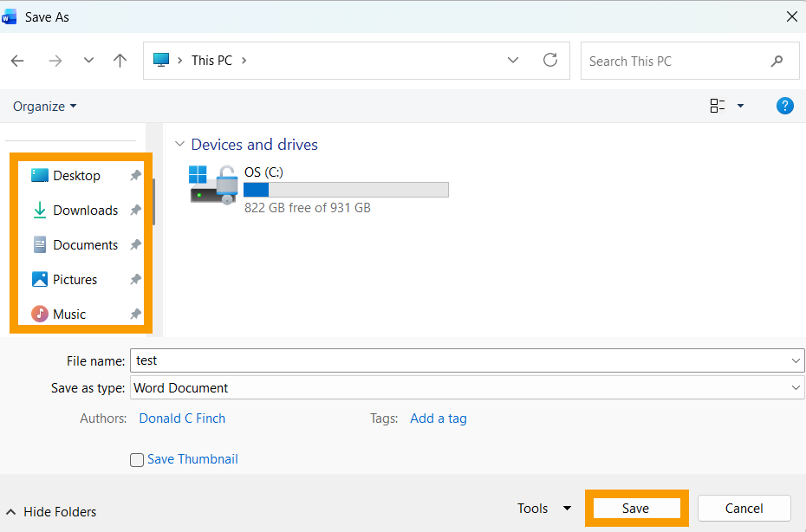Refresh the current folder view
806x532 pixels.
(549, 61)
